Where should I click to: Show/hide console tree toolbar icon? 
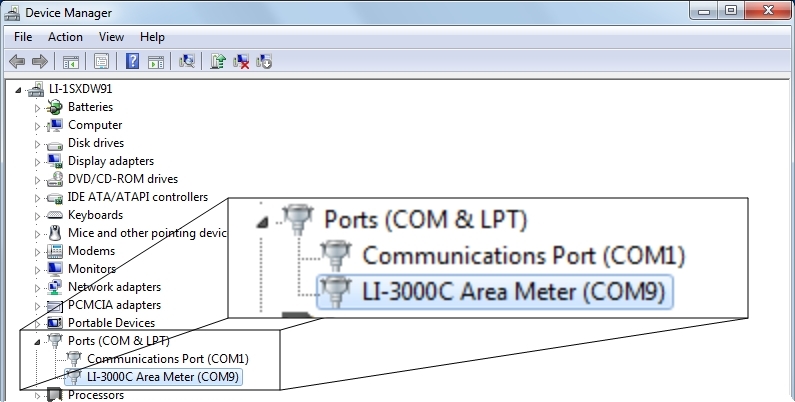point(70,62)
